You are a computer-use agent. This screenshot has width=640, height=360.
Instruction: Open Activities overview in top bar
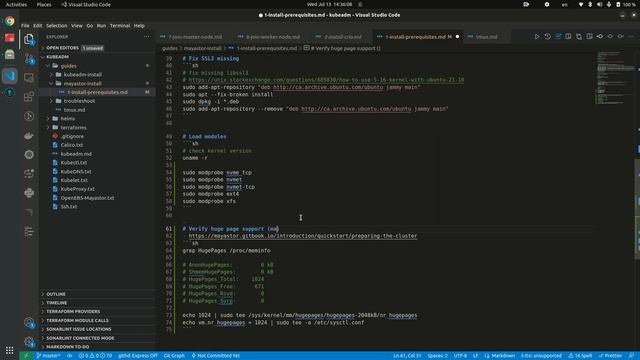point(16,4)
